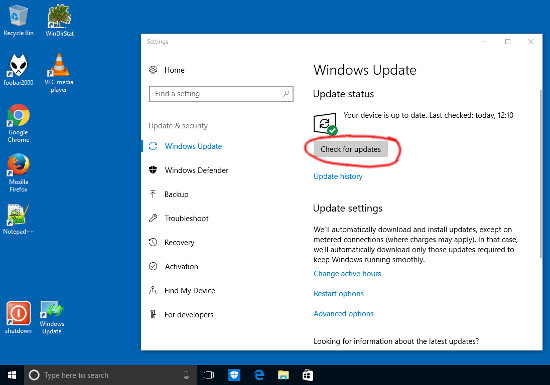Click the 'Update settings' heading
Screen dimensions: 550x385
[x=348, y=208]
